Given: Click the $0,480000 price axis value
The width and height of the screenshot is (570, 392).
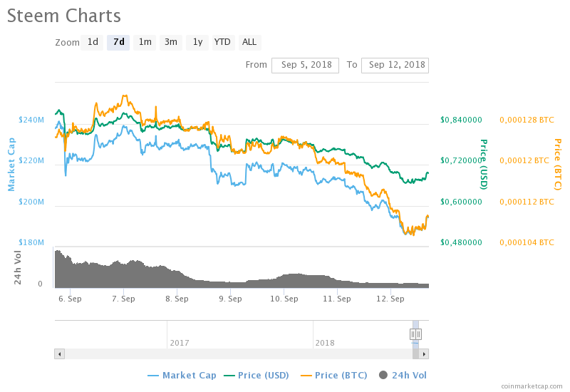Looking at the screenshot, I should pos(461,242).
